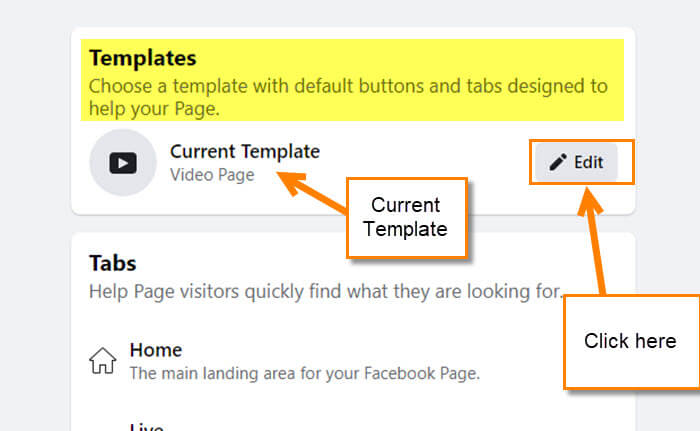Click the 'Choose a template' description text
The width and height of the screenshot is (700, 431).
(348, 97)
